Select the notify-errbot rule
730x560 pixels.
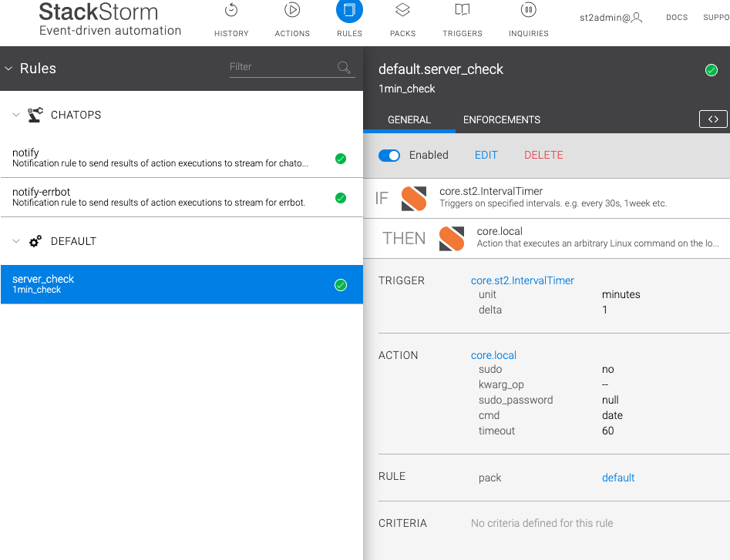coord(182,197)
